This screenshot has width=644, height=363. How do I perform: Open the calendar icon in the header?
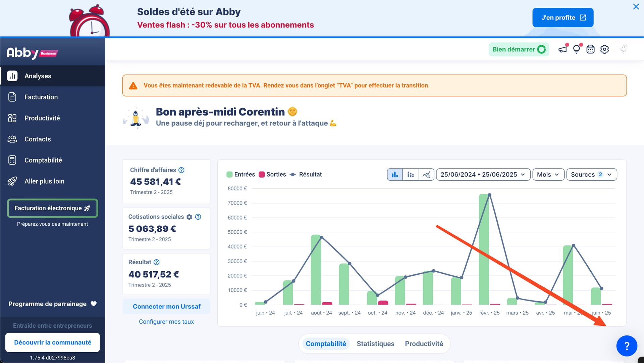[590, 49]
